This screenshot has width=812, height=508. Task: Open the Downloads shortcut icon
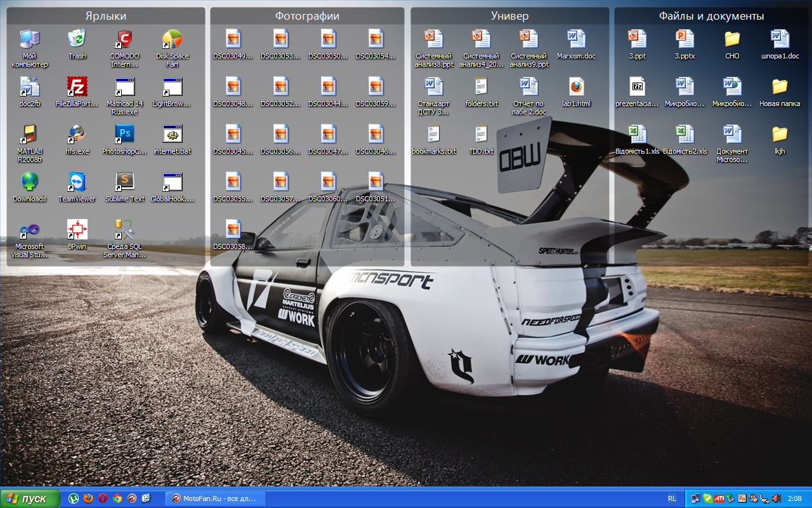[x=30, y=182]
